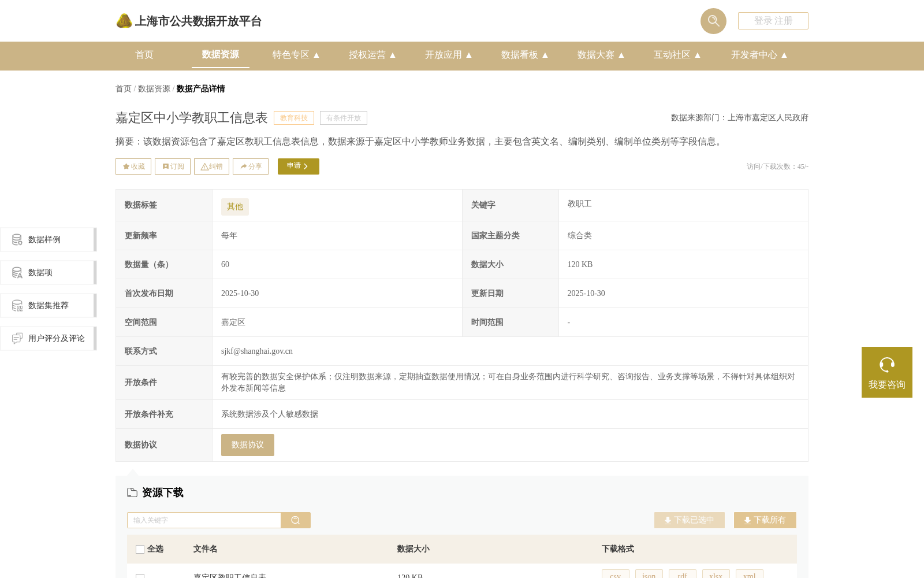This screenshot has width=924, height=578.
Task: Click the 文件名 column header
Action: coord(205,549)
